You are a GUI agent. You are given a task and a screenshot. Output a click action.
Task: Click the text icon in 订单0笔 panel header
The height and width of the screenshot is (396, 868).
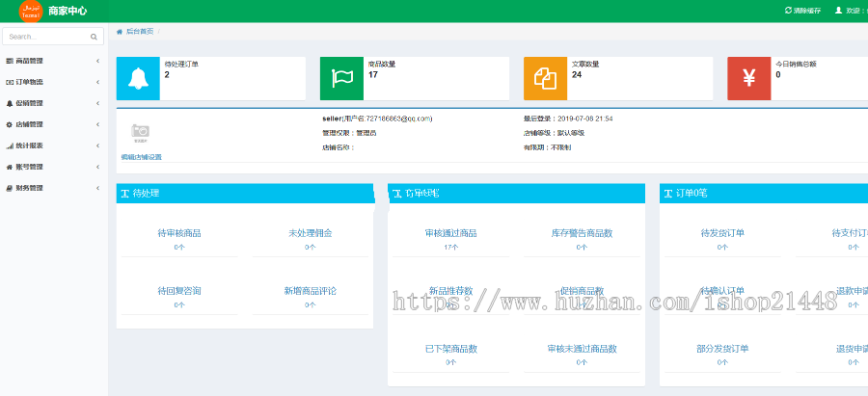[668, 194]
